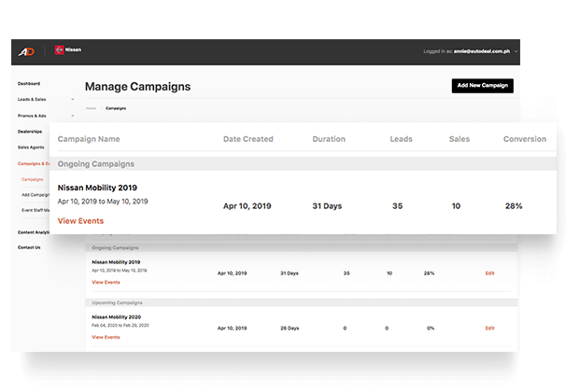Click the Conversion column header
Image resolution: width=566 pixels, height=392 pixels.
[525, 139]
